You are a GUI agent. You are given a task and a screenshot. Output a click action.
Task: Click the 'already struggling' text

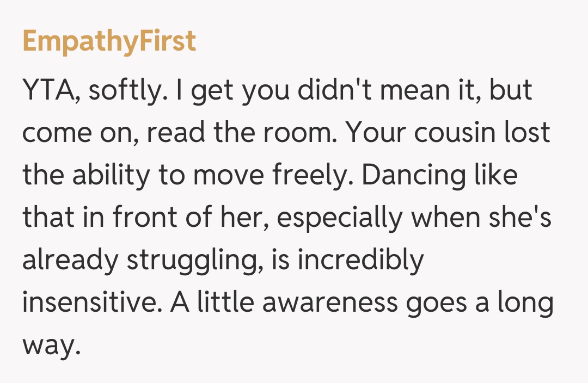click(x=144, y=260)
